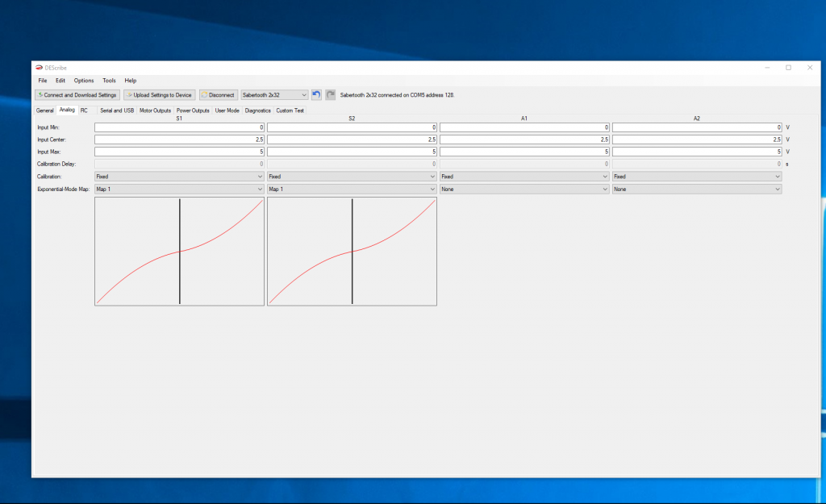826x504 pixels.
Task: Open the Edit menu
Action: click(x=60, y=81)
